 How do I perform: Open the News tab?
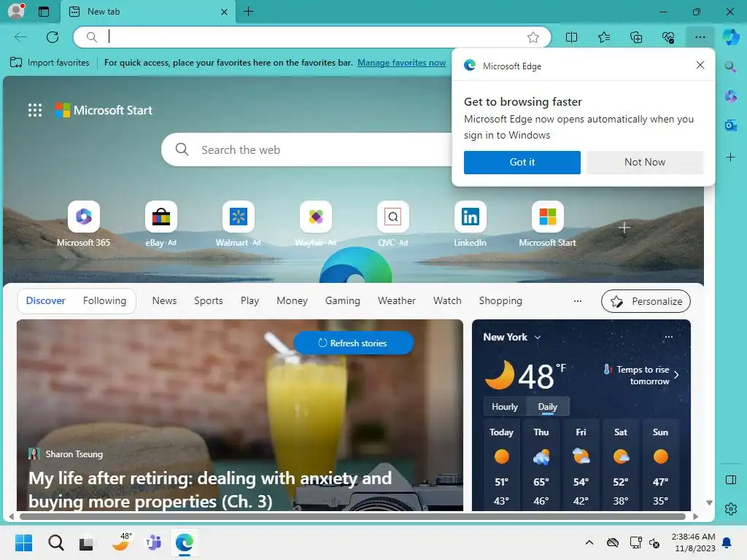point(164,301)
